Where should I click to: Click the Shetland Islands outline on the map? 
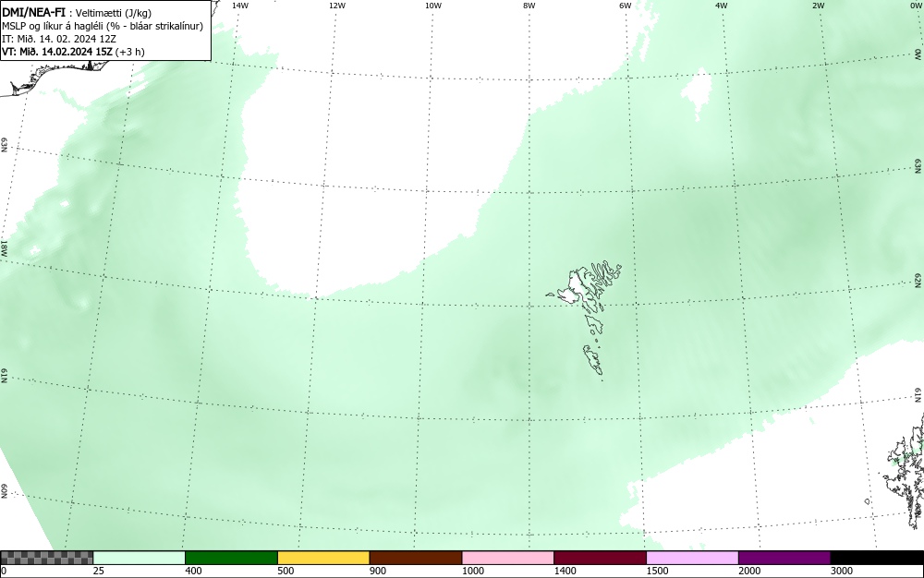click(906, 471)
